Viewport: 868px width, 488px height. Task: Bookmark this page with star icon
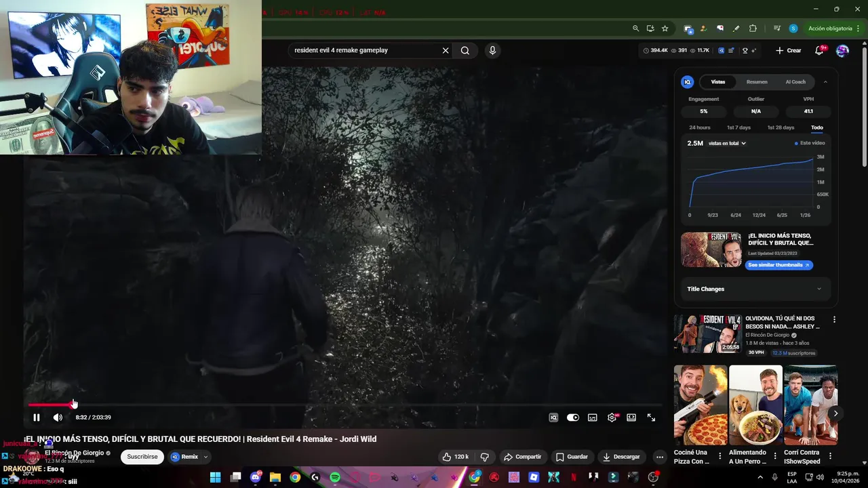pos(665,28)
